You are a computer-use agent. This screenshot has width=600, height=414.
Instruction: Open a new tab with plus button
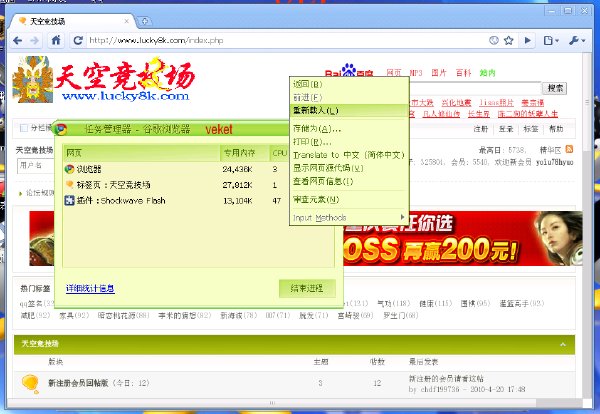click(x=145, y=21)
